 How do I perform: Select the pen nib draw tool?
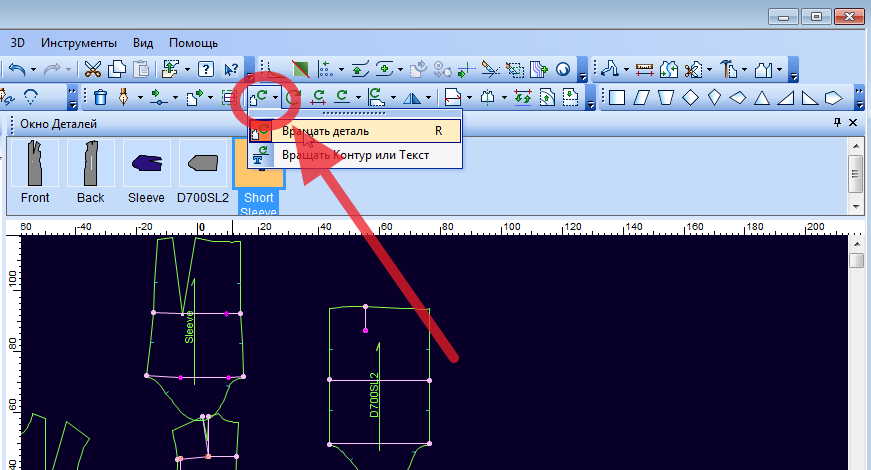(123, 98)
